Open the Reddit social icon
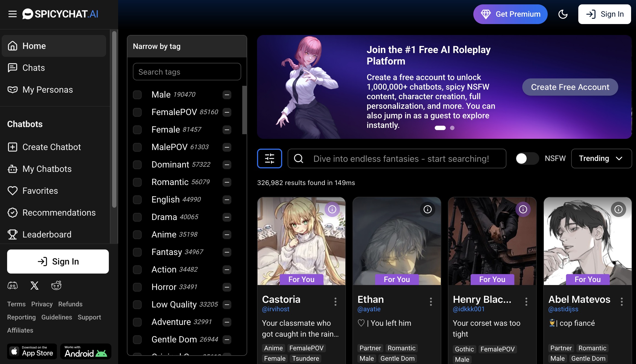 pos(56,286)
